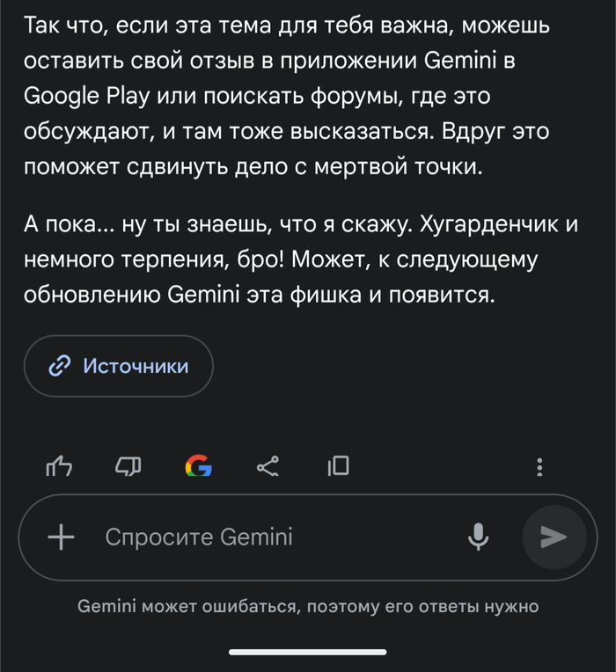Tap the home indicator bar at the bottom
Viewport: 616px width, 672px height.
pyautogui.click(x=308, y=652)
